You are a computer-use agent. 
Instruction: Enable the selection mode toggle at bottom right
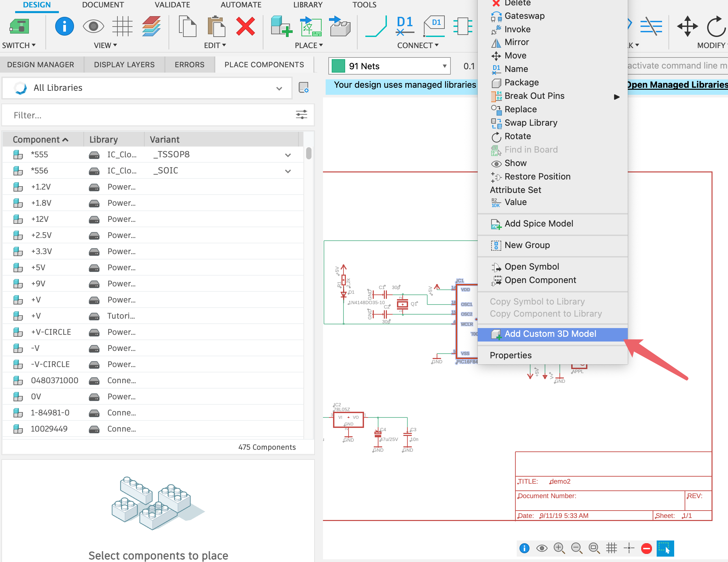665,548
